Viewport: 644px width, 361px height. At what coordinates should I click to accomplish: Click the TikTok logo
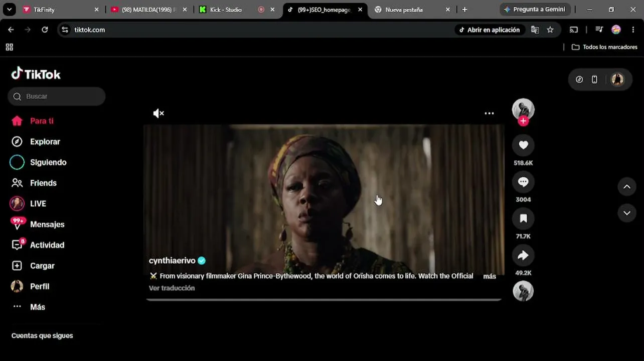pyautogui.click(x=36, y=74)
